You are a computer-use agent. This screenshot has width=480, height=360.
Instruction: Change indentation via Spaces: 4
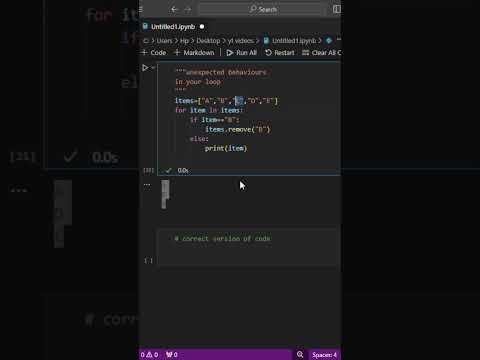[x=324, y=355]
